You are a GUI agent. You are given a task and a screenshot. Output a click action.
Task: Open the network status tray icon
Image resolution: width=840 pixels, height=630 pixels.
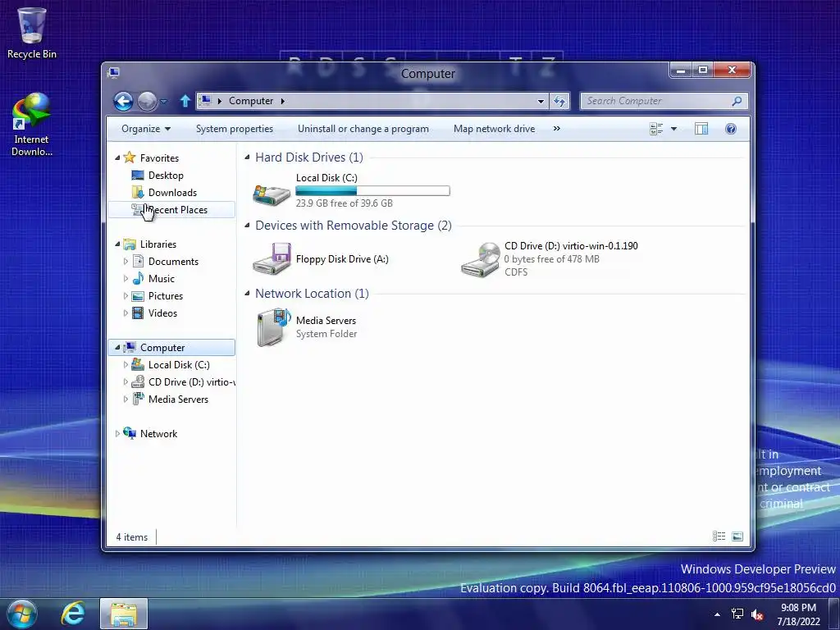[737, 614]
